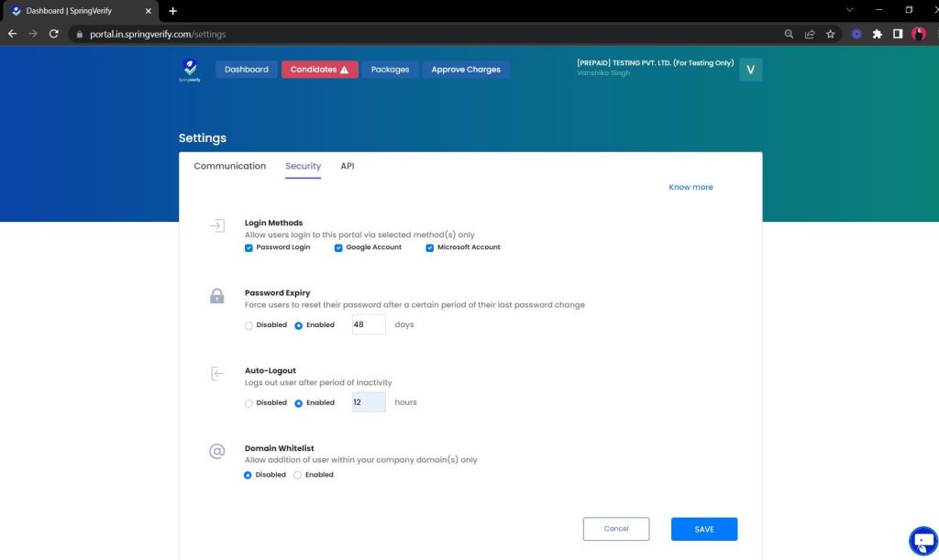Open the chat support widget
This screenshot has height=560, width=939.
(x=922, y=541)
